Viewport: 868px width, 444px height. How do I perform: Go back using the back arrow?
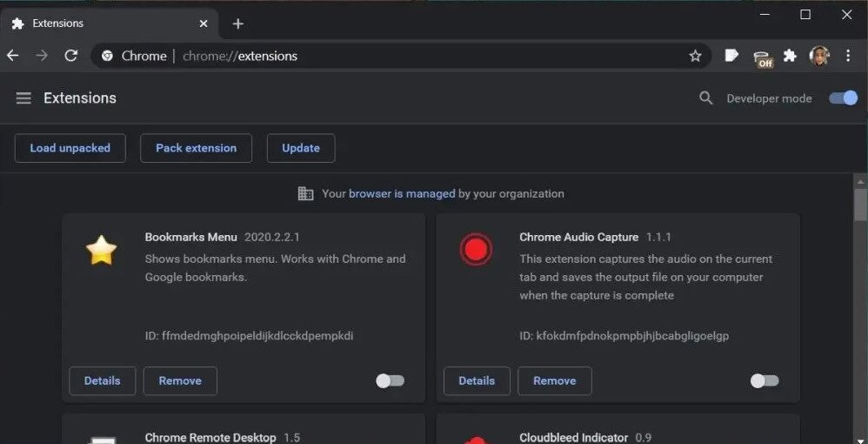13,56
